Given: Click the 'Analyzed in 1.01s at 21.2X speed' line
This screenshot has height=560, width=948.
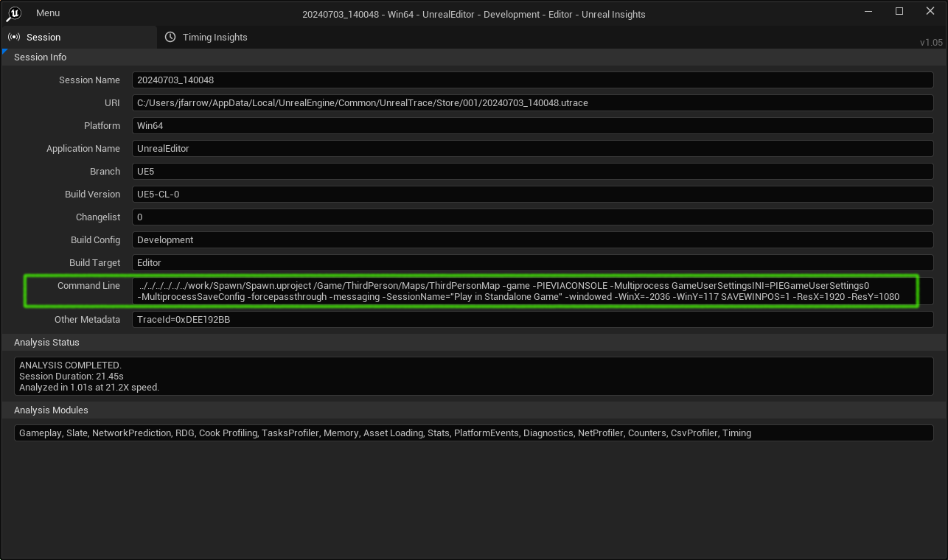Looking at the screenshot, I should coord(89,388).
